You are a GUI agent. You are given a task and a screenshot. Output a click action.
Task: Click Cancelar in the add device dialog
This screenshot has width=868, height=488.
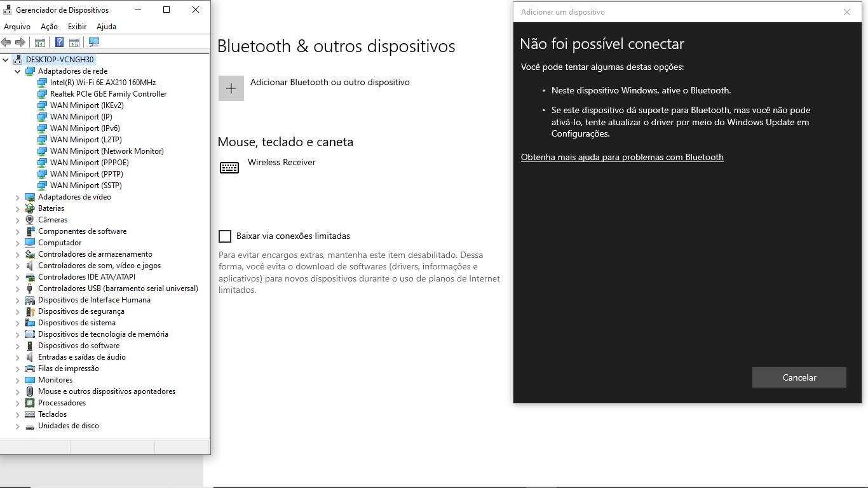[799, 377]
